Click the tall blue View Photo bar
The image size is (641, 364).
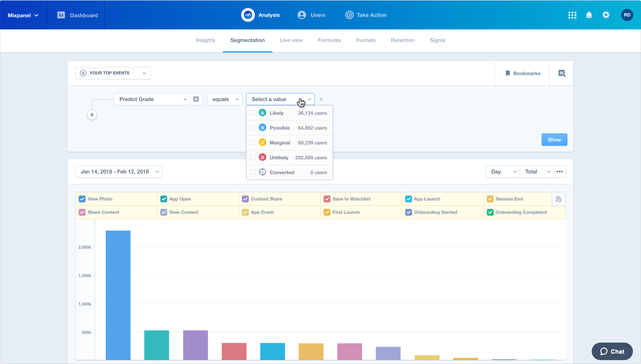pos(118,295)
